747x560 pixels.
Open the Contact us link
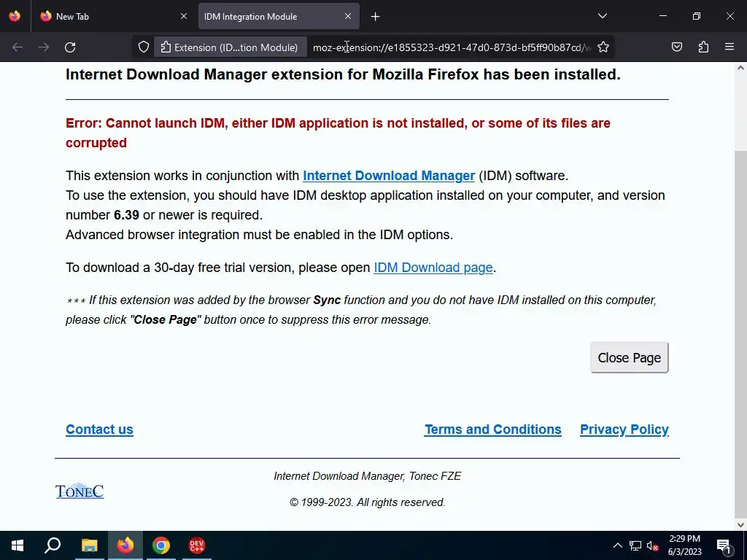click(99, 429)
